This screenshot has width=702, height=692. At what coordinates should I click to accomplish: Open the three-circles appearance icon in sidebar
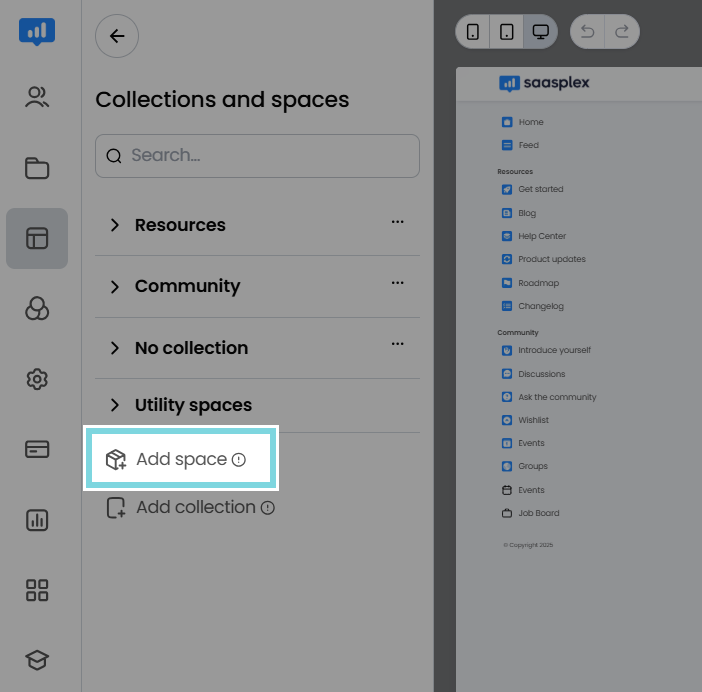[x=37, y=309]
